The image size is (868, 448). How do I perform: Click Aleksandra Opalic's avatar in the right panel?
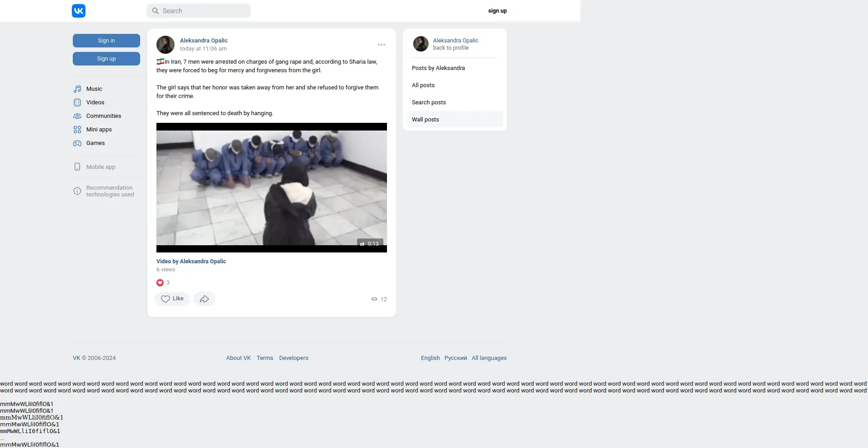click(x=421, y=44)
